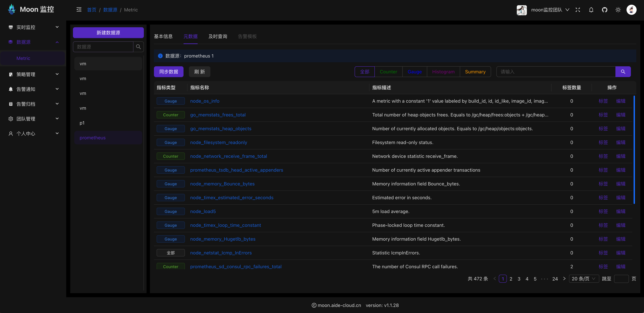Open node_os_info metric link
This screenshot has width=644, height=313.
click(x=205, y=101)
